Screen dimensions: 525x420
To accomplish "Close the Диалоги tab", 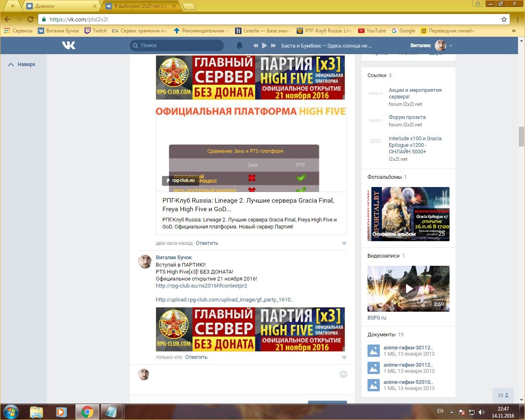I will pos(95,6).
